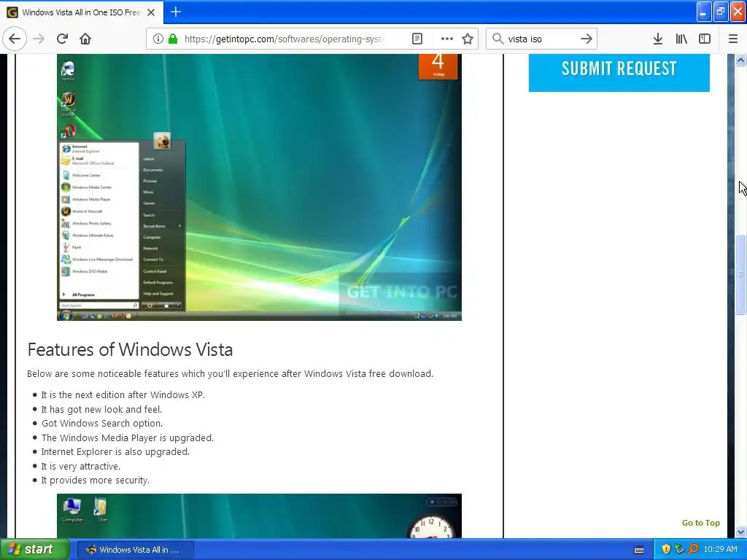The height and width of the screenshot is (560, 747).
Task: Click It is the next edition after Windows XP
Action: (x=123, y=394)
